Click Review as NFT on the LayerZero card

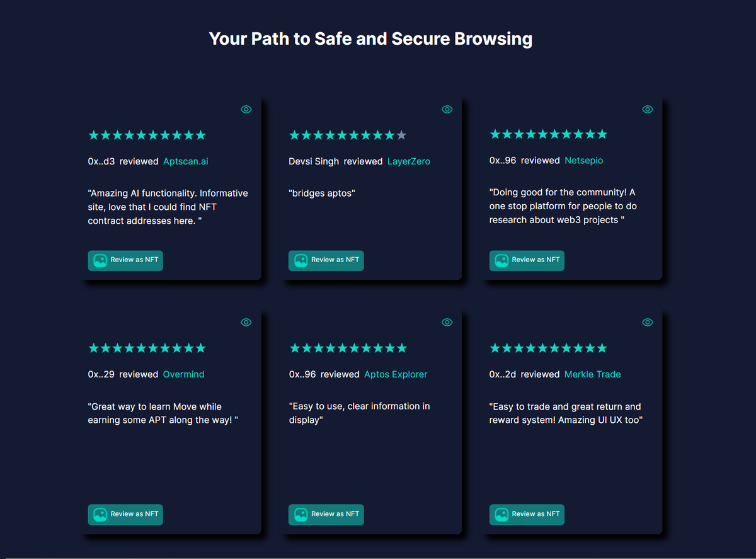click(x=326, y=260)
